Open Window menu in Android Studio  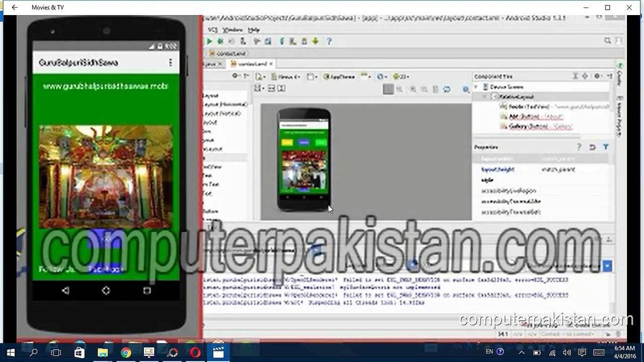(232, 30)
